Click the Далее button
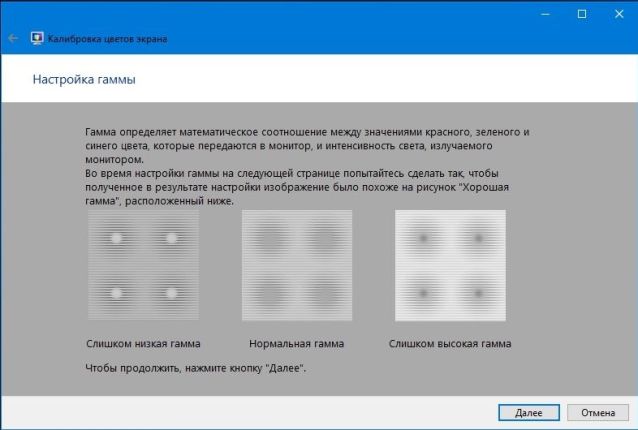638x430 pixels. tap(529, 413)
